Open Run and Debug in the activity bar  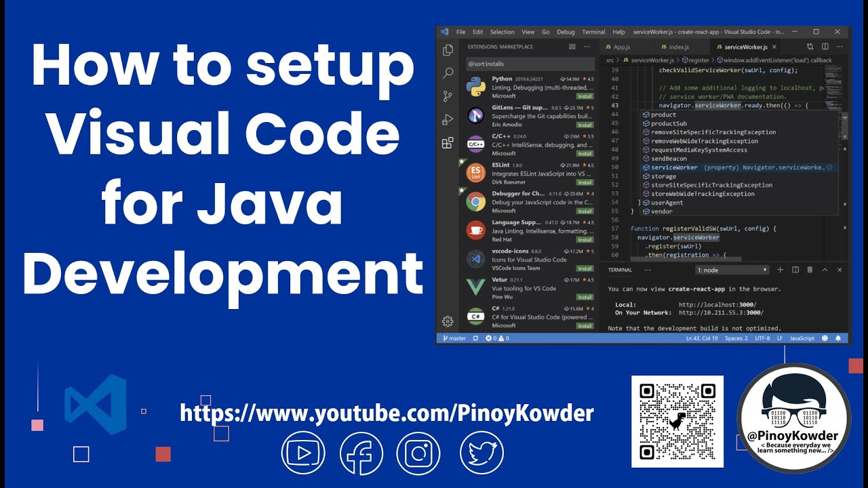[x=448, y=119]
